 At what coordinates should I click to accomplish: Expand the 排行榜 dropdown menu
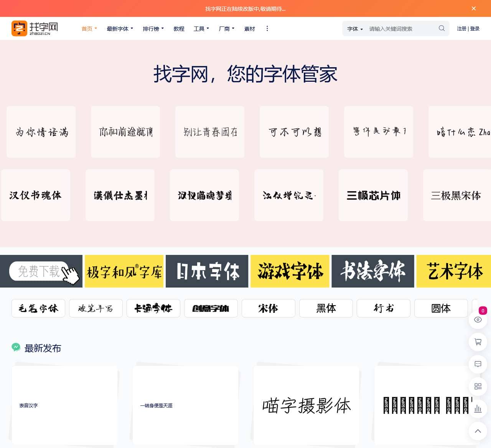(x=153, y=29)
